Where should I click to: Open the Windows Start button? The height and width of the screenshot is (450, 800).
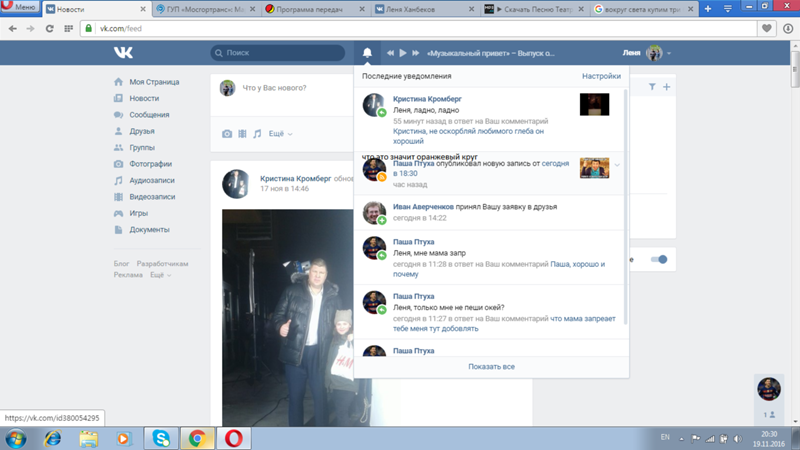16,438
